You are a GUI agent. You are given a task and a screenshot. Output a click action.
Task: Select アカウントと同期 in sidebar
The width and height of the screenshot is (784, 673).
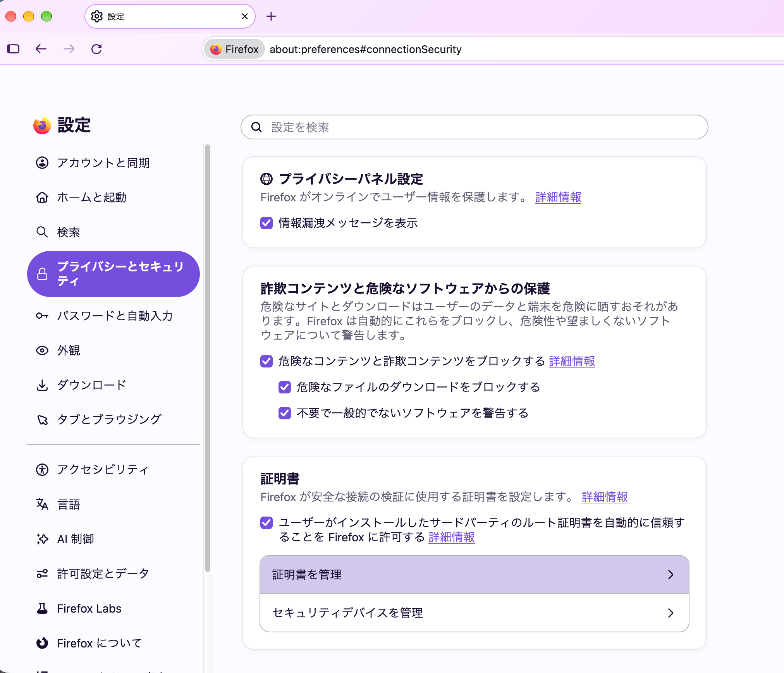[x=113, y=163]
